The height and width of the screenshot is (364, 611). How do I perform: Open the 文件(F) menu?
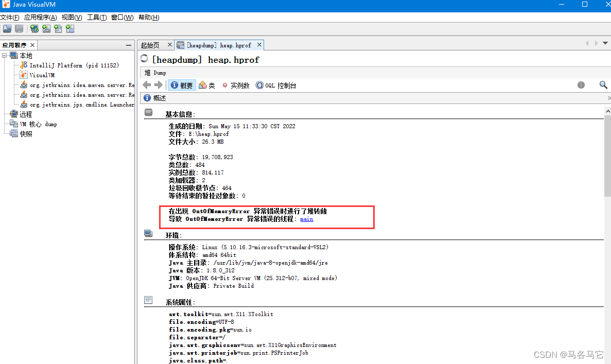point(10,17)
